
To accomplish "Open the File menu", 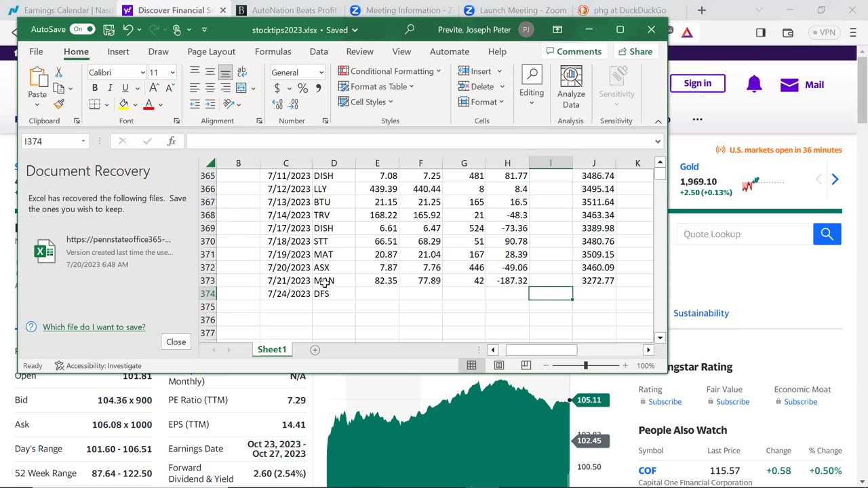I will pos(36,52).
